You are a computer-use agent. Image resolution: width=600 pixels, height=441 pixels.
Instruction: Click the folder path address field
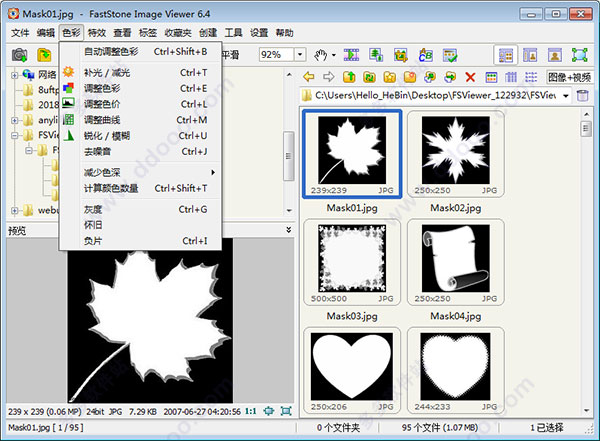[x=435, y=95]
